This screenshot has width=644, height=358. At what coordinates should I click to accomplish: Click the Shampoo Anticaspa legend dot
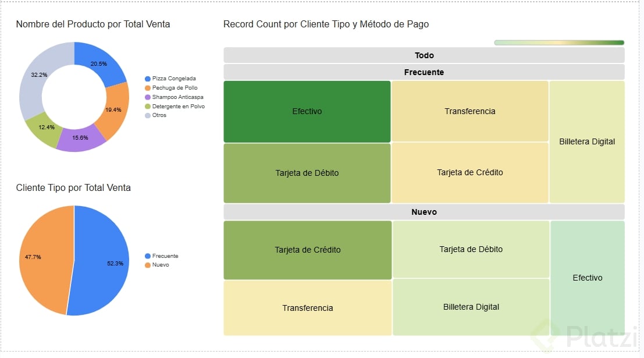(x=148, y=97)
